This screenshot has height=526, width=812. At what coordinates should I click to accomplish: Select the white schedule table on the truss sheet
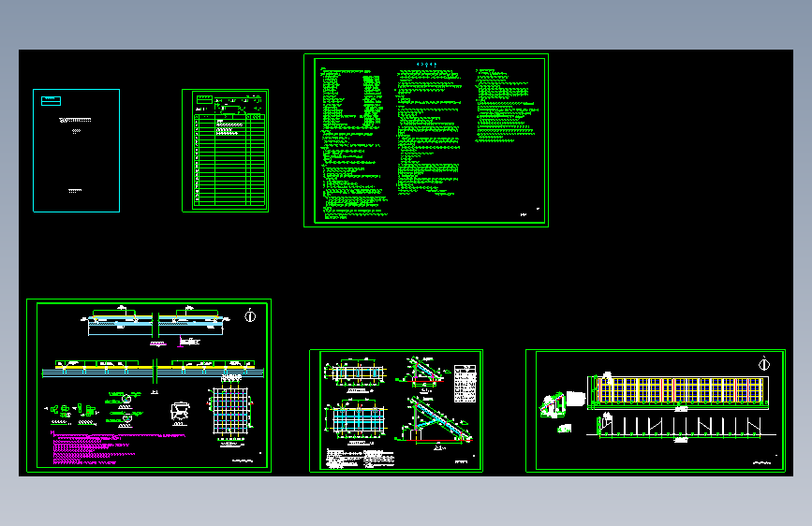click(x=465, y=384)
